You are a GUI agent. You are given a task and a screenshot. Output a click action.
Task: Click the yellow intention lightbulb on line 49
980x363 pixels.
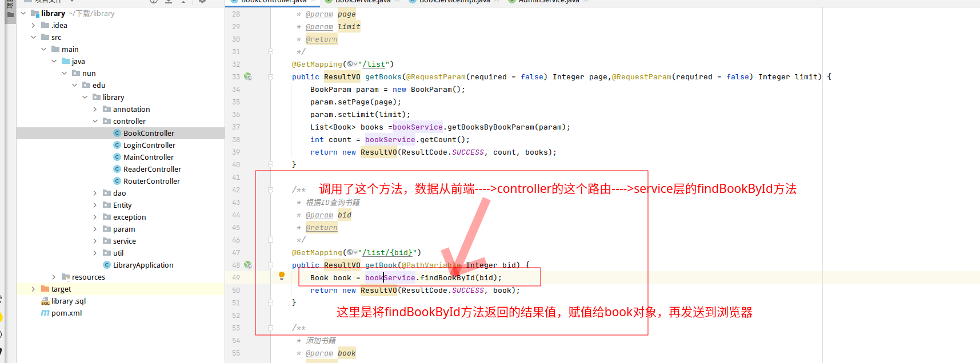tap(282, 276)
